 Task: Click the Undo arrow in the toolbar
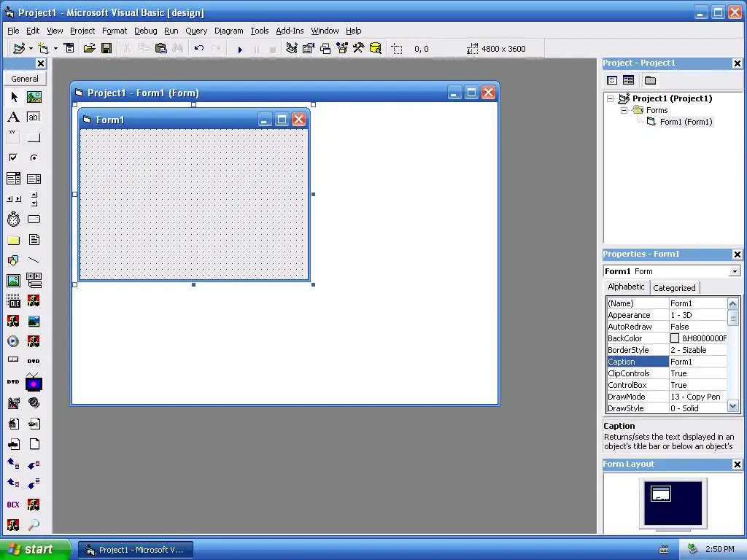[199, 48]
